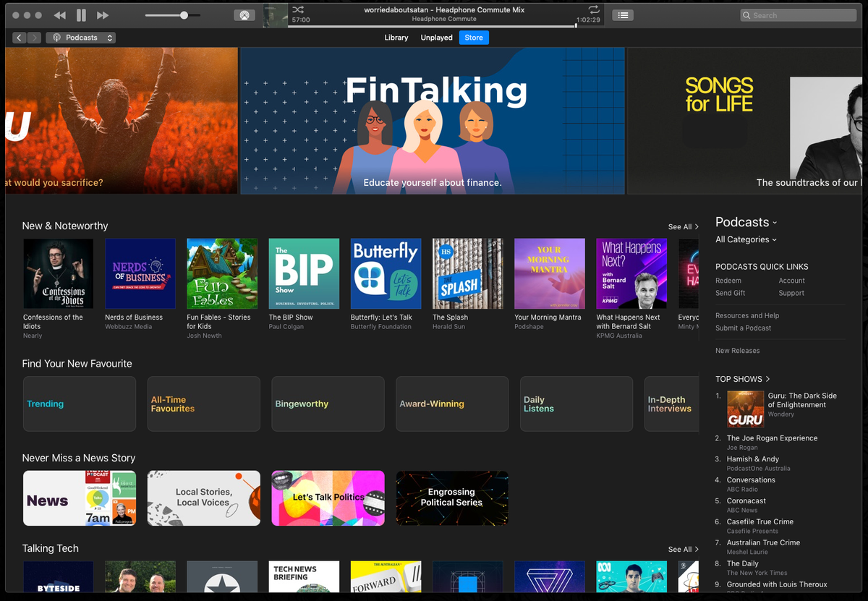
Task: Open What Happens Next artwork
Action: click(x=631, y=274)
